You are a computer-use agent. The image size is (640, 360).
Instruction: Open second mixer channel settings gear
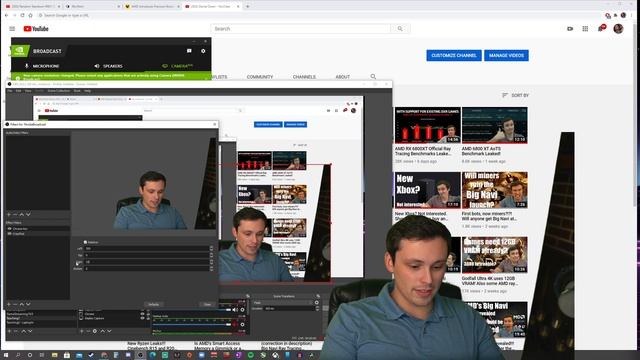pyautogui.click(x=242, y=324)
